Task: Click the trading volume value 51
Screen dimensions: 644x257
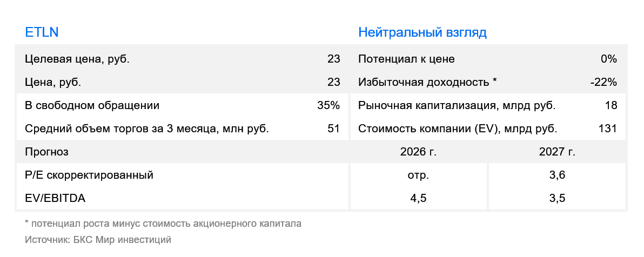Action: click(x=334, y=129)
